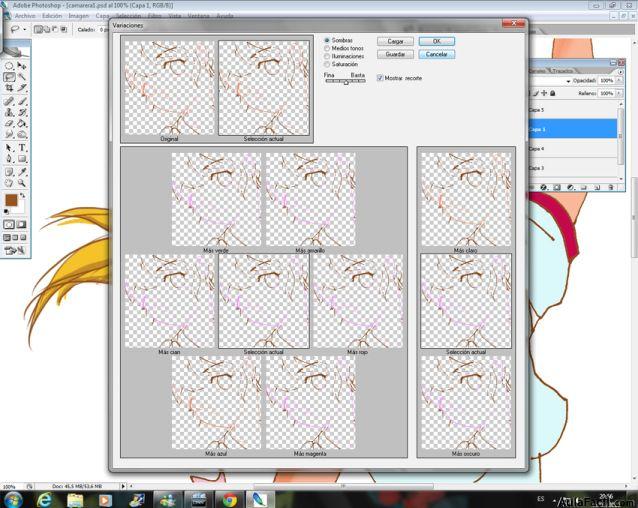Open the Lasso tool preset picker arrow
Image resolution: width=638 pixels, height=508 pixels.
[x=25, y=30]
